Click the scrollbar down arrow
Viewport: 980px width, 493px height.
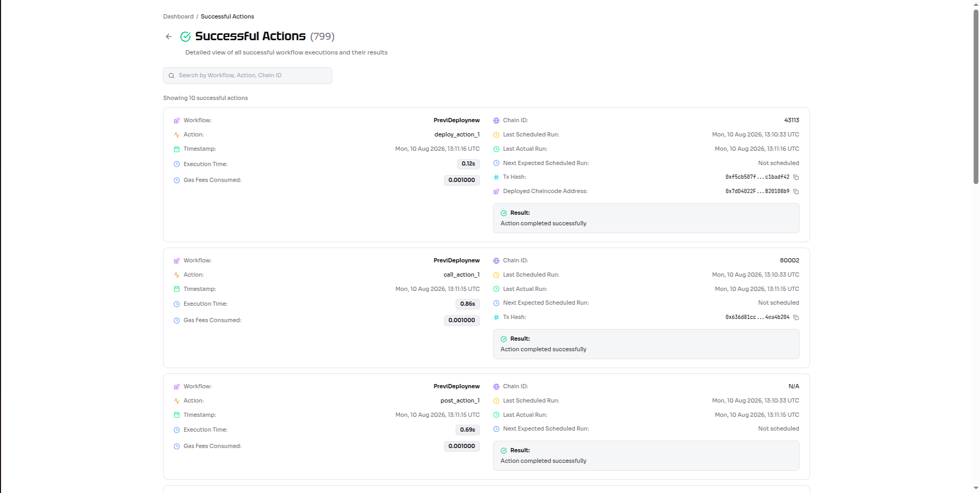[976, 488]
